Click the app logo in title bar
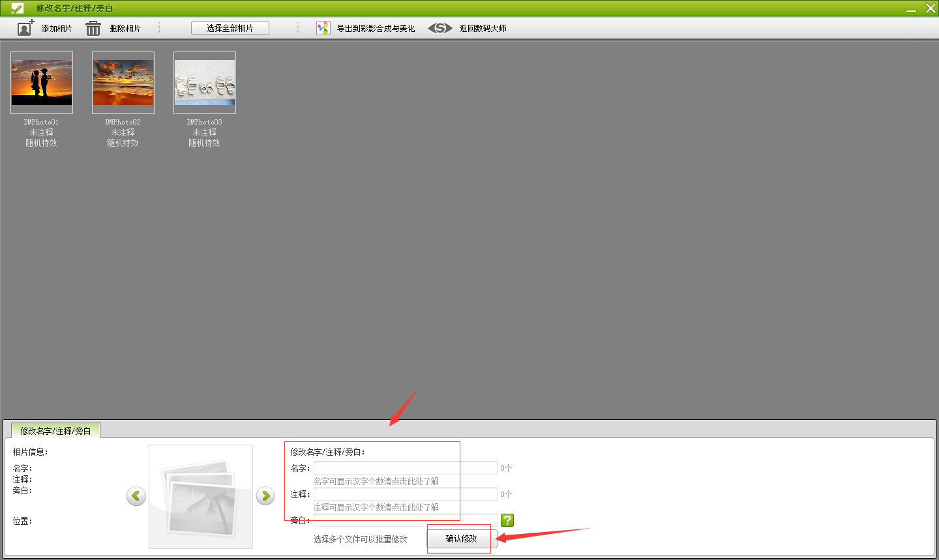This screenshot has height=560, width=939. point(16,8)
